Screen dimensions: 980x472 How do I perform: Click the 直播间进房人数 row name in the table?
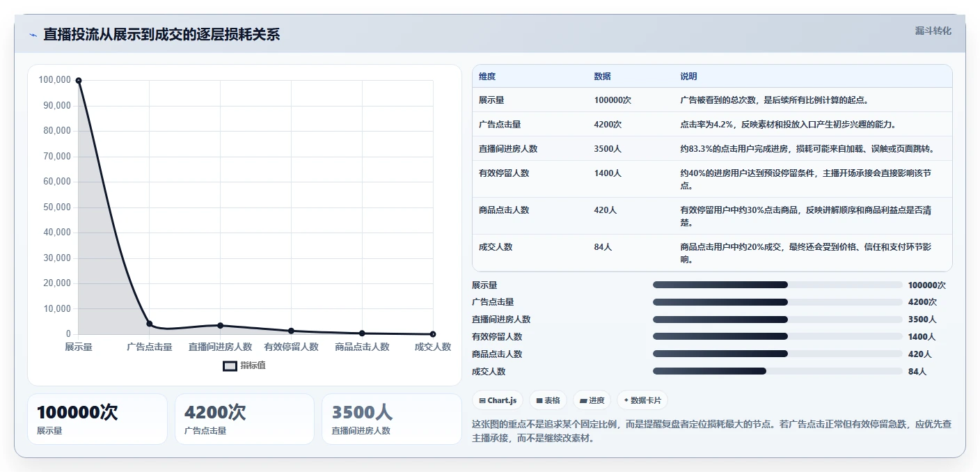point(508,149)
